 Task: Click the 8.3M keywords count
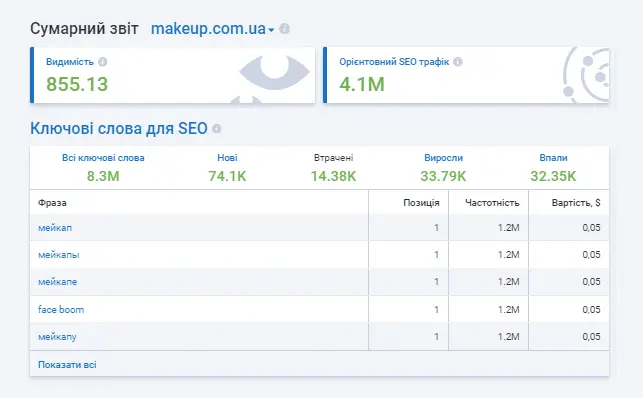pyautogui.click(x=103, y=176)
